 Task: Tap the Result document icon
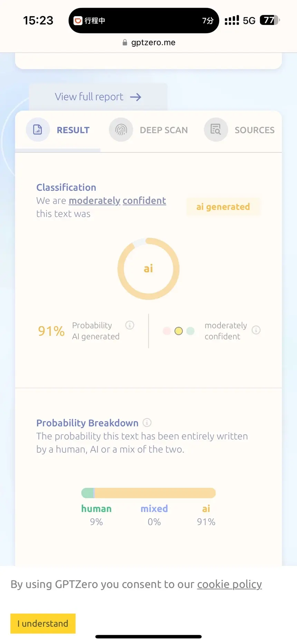38,130
